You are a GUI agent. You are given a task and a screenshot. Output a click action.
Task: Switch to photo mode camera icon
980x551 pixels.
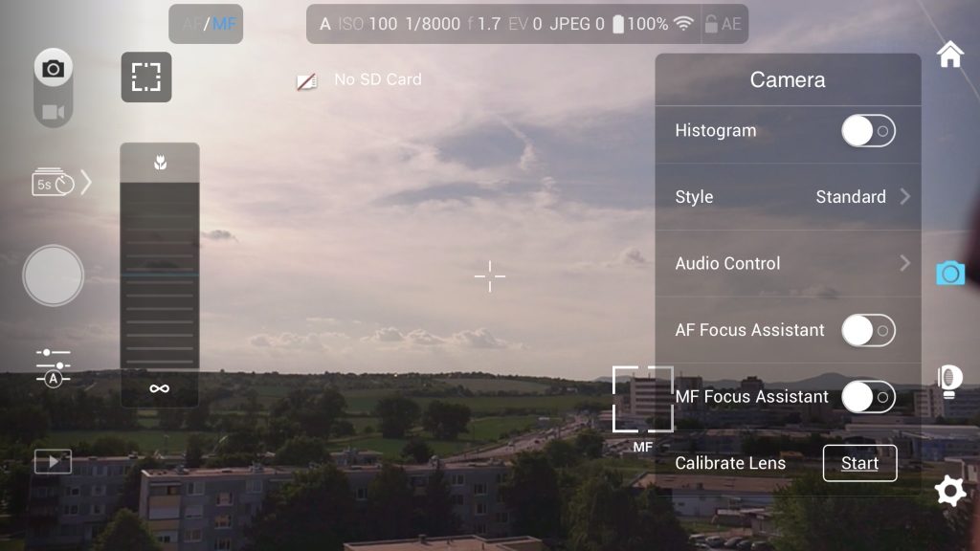[54, 69]
